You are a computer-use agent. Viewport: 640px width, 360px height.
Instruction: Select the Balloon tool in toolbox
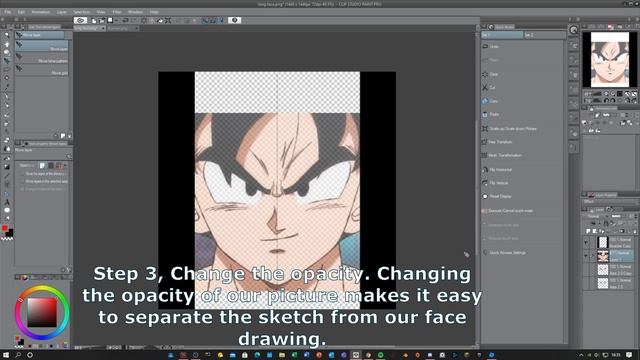point(7,210)
